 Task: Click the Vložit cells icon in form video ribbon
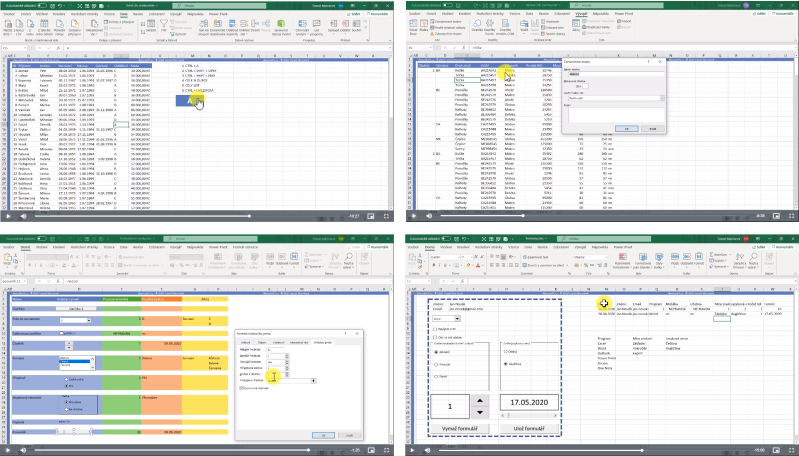[x=675, y=259]
